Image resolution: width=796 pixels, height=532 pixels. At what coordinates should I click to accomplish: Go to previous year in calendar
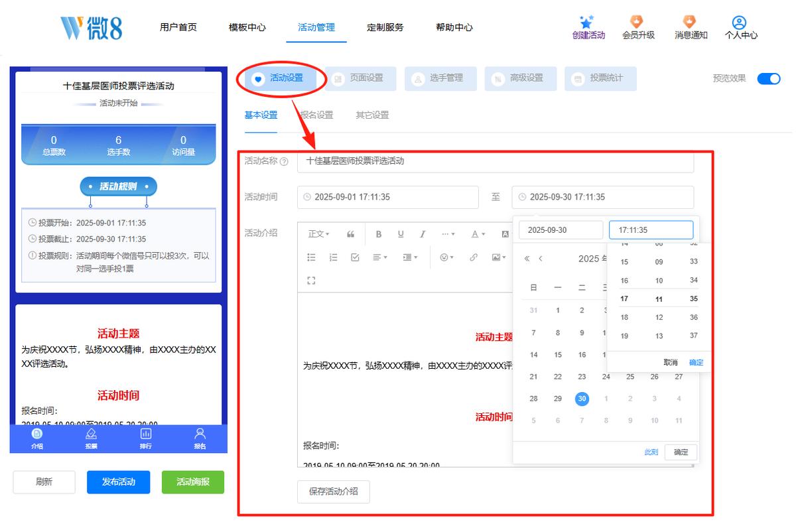click(527, 259)
